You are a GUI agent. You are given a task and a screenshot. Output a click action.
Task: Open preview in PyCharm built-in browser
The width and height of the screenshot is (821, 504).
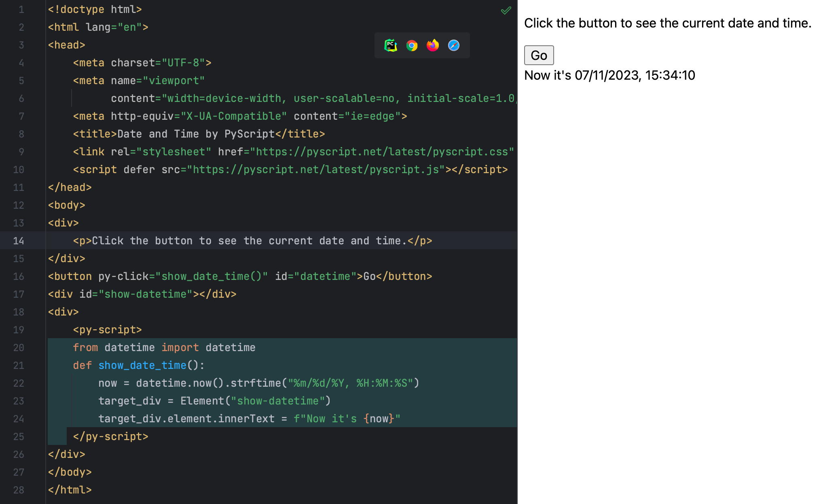tap(390, 45)
